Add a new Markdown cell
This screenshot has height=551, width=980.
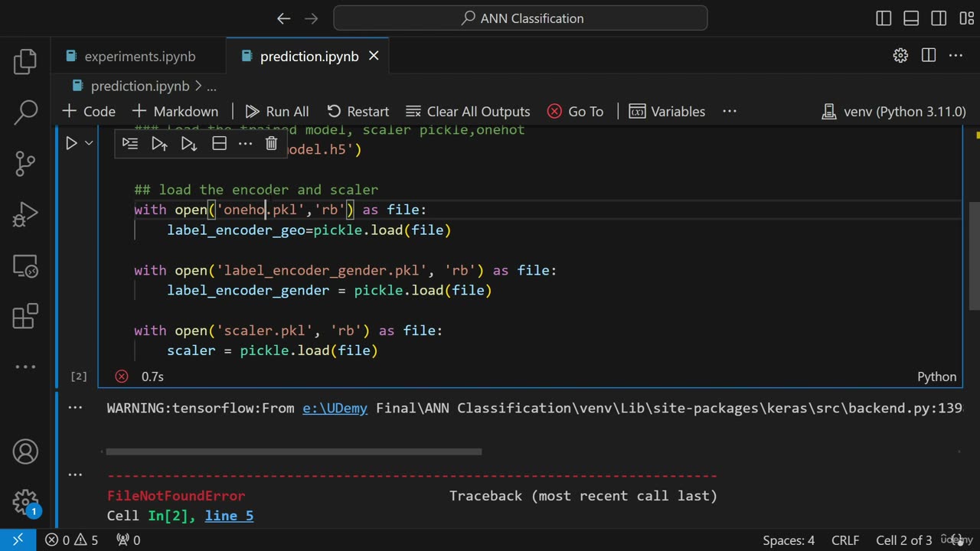point(175,111)
